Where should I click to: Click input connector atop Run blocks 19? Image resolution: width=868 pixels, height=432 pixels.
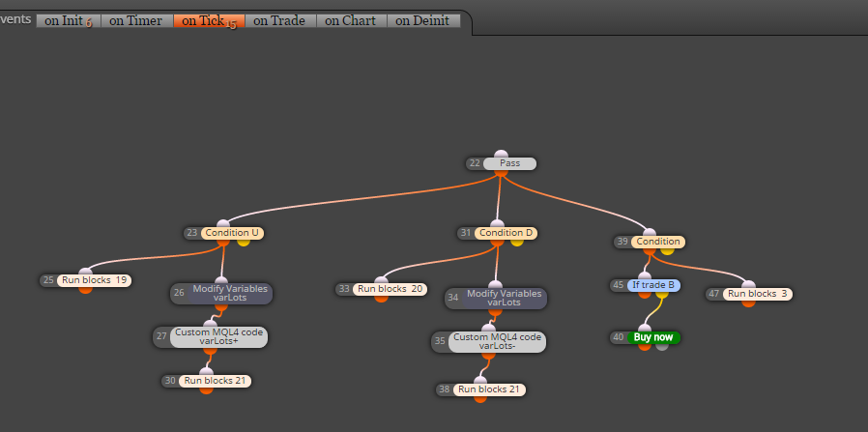pos(85,272)
